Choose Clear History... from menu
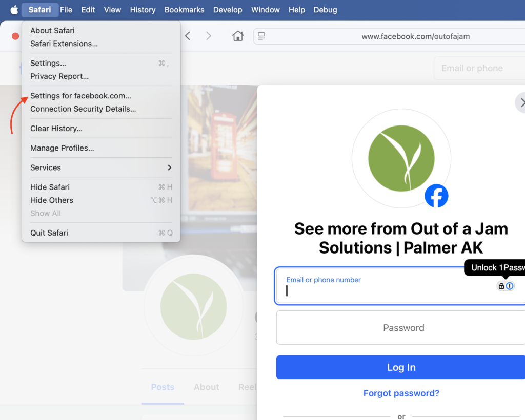The image size is (525, 420). coord(56,129)
